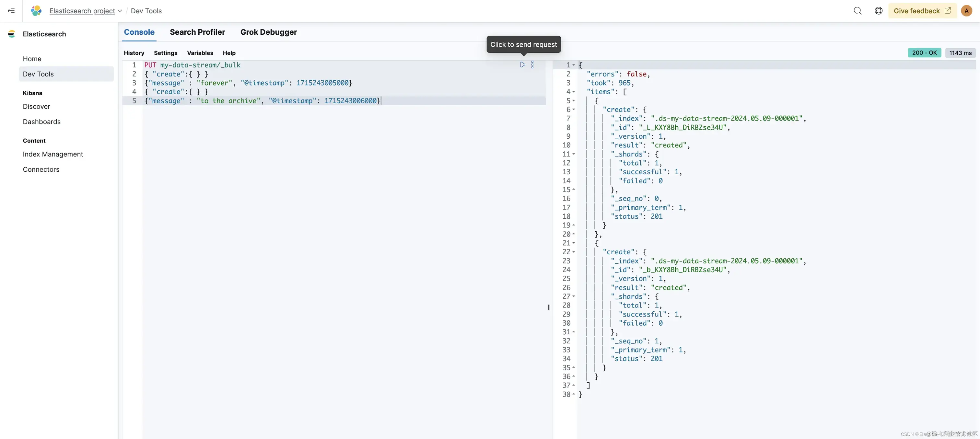
Task: Collapse the side navigation menu icon
Action: pos(11,11)
